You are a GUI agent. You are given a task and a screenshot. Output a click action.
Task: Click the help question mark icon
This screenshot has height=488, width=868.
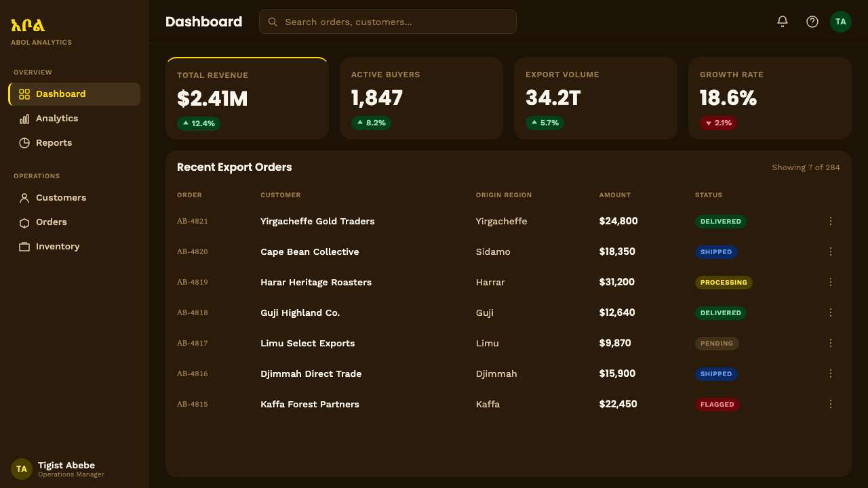(812, 22)
